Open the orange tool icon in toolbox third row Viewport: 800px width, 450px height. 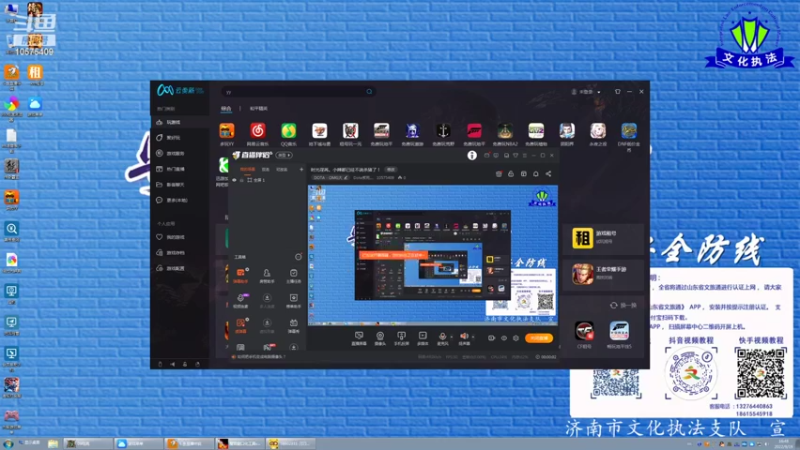240,325
